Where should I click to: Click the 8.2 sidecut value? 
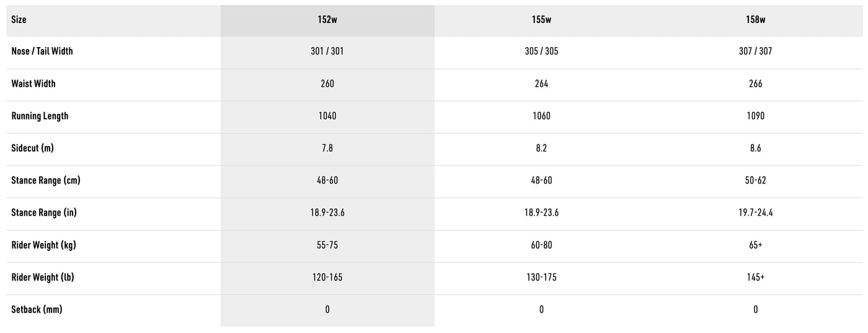pos(541,148)
